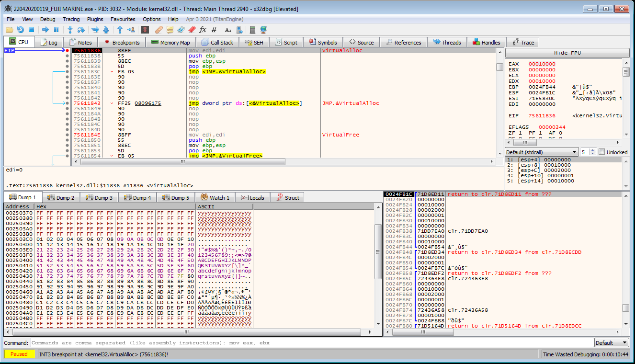This screenshot has width=635, height=364.
Task: Open the Tracing menu
Action: 71,19
